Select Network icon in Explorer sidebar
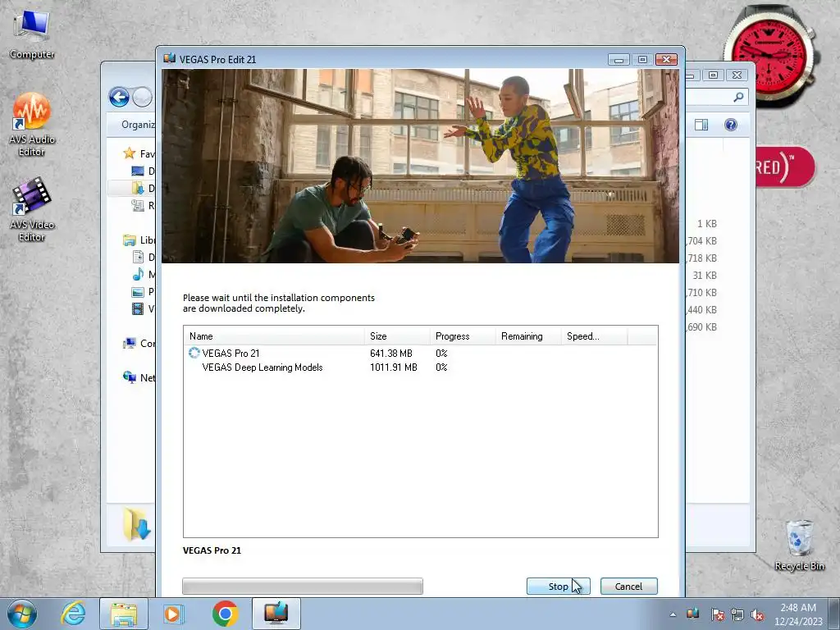Image resolution: width=840 pixels, height=630 pixels. pyautogui.click(x=129, y=377)
